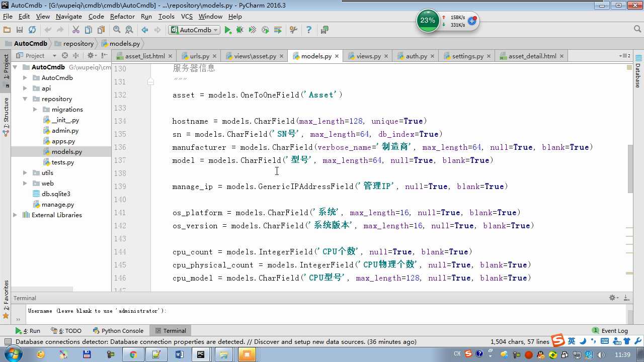
Task: Run with Coverage icon
Action: click(253, 30)
